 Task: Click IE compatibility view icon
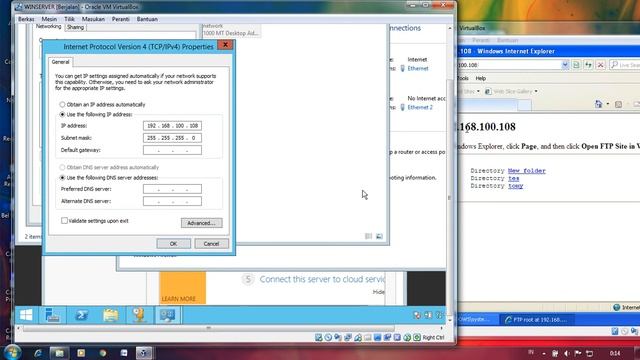click(576, 64)
